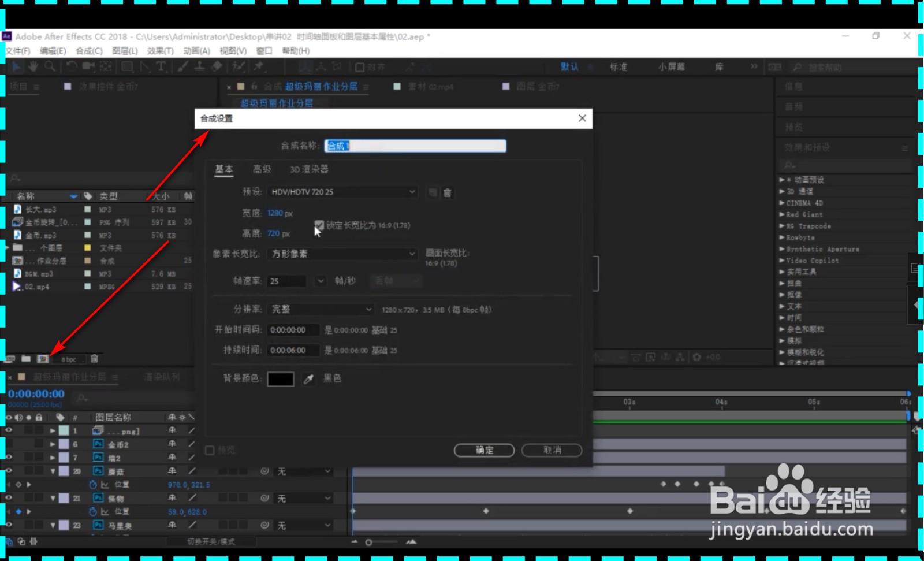Click the Cancel button in dialog

tap(552, 450)
